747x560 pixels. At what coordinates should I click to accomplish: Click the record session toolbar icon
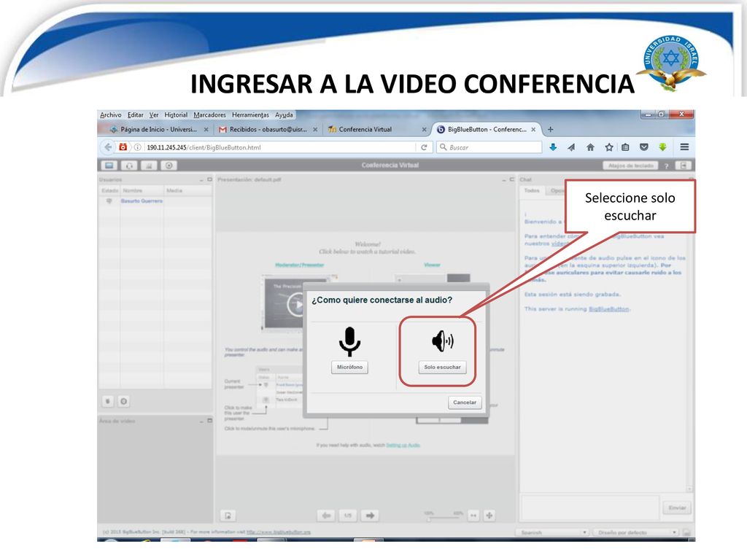coord(169,166)
